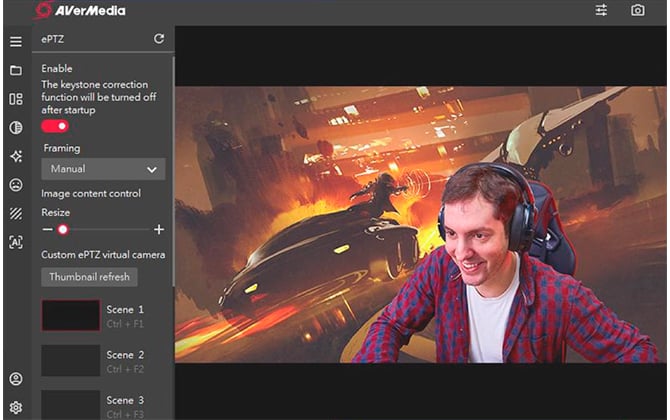Click the ePTZ panel scrollbar
Viewport: 670px width, 420px height.
173,171
